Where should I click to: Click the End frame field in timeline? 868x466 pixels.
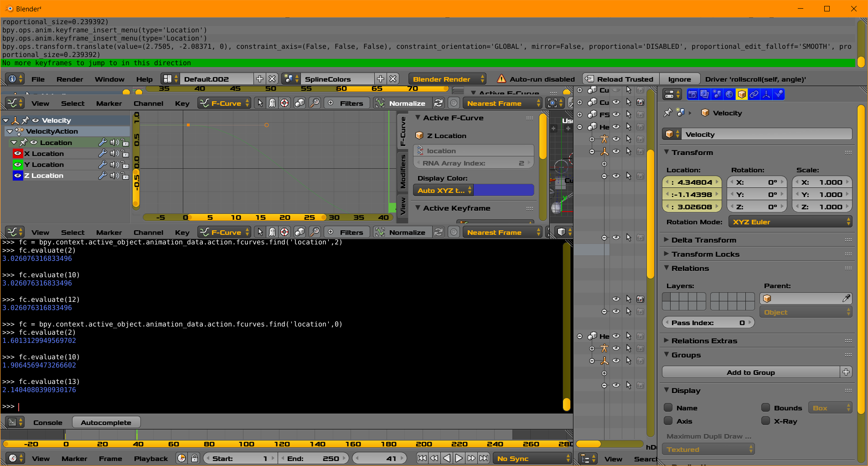pyautogui.click(x=313, y=458)
